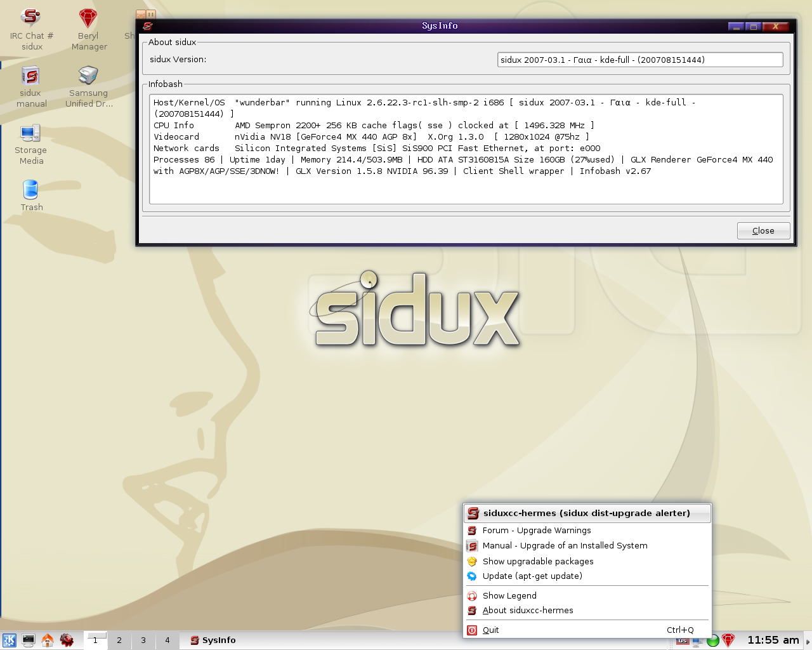Run Update (apt-get update) from the menu
This screenshot has width=812, height=650.
587,576
